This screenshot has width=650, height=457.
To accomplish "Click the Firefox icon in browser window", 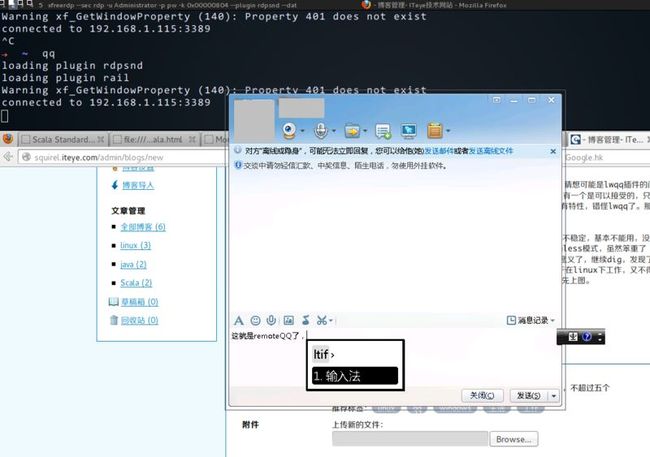I will [7, 139].
